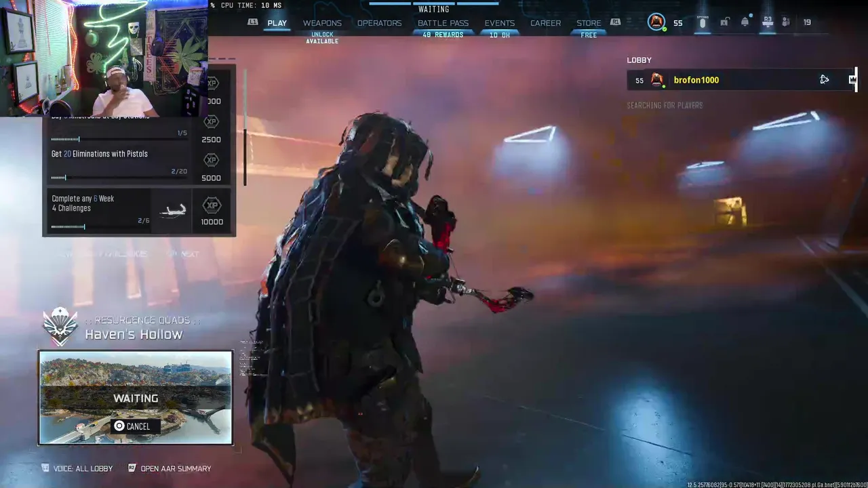This screenshot has height=488, width=868.
Task: Open the STORE tab
Action: 589,23
